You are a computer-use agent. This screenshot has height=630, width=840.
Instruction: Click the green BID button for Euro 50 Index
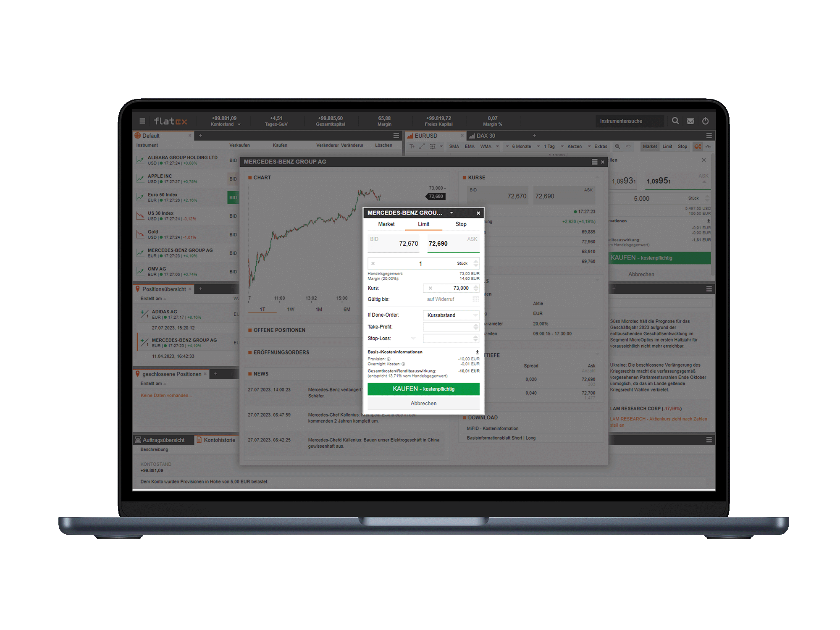233,197
